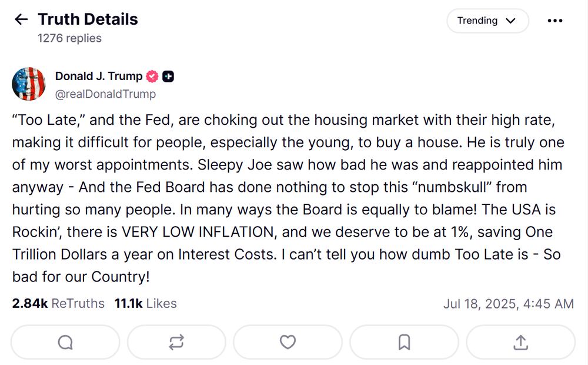The image size is (588, 365).
Task: Like the post with the heart button
Action: (288, 342)
